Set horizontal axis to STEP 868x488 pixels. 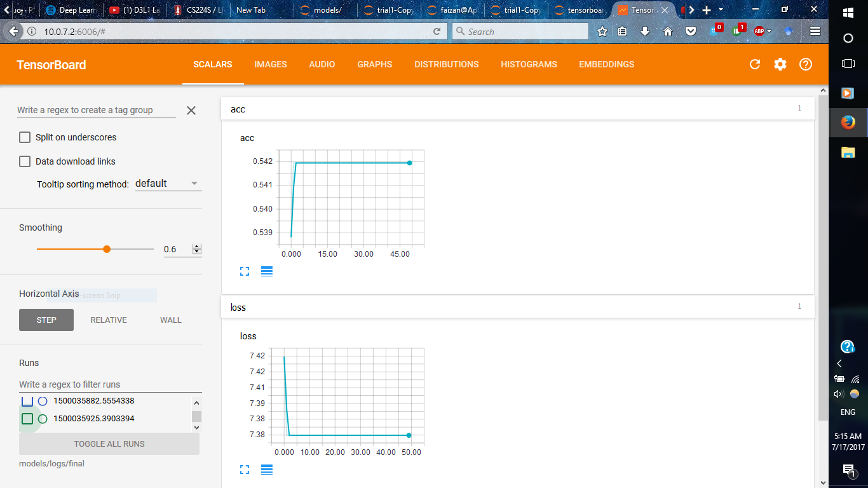pos(46,320)
